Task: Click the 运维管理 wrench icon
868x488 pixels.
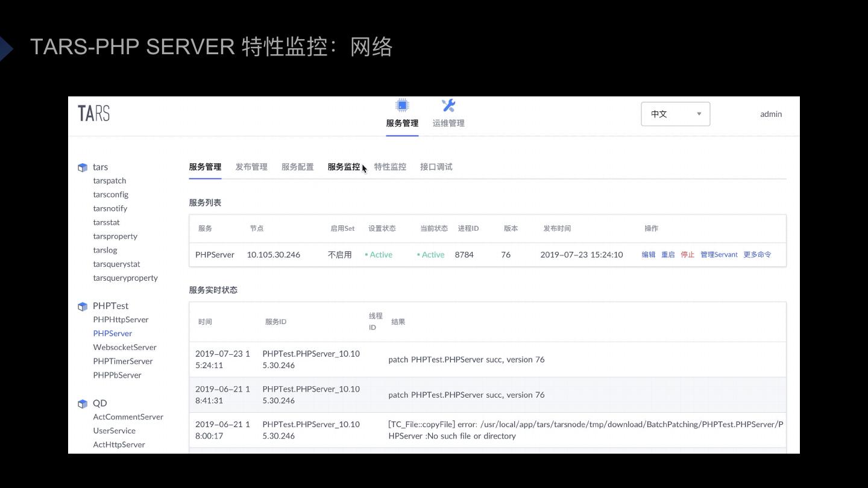Action: click(448, 106)
